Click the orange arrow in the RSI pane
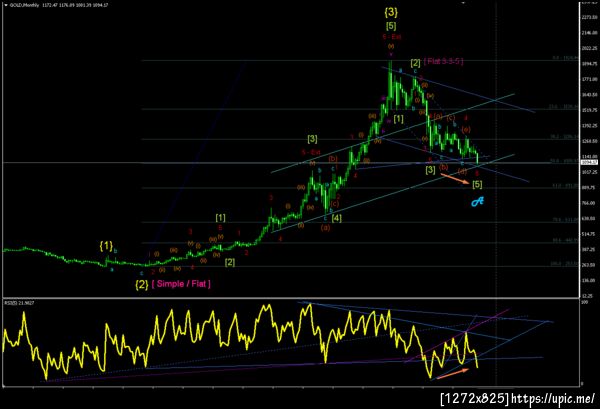600x409 pixels. coord(452,374)
